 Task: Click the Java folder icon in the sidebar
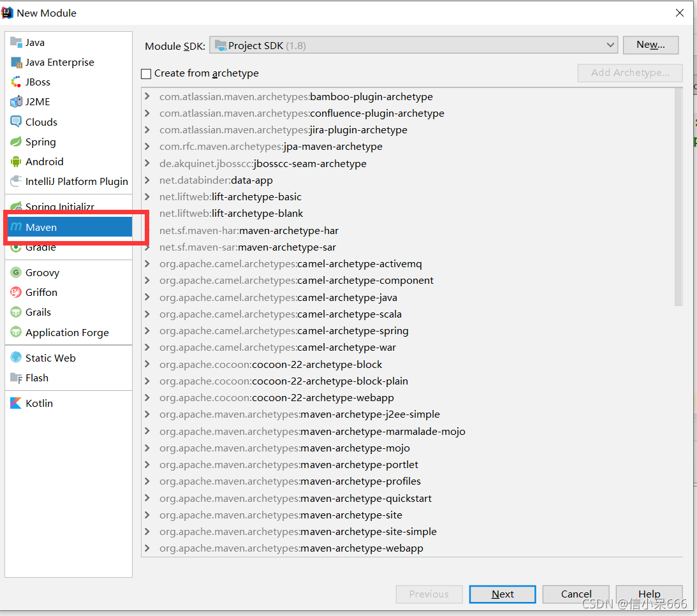(16, 42)
